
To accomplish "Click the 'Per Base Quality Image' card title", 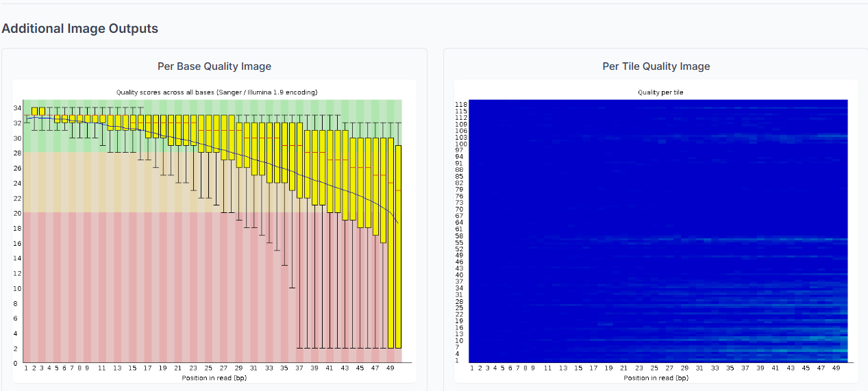I will point(214,66).
